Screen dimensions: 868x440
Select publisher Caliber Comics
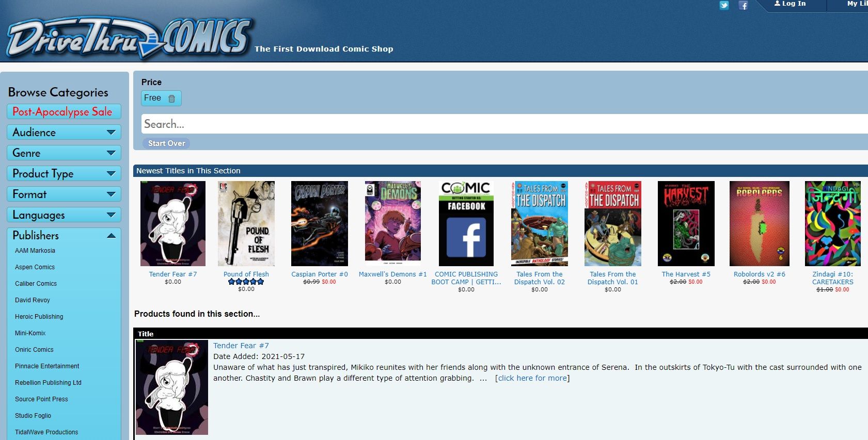click(36, 284)
